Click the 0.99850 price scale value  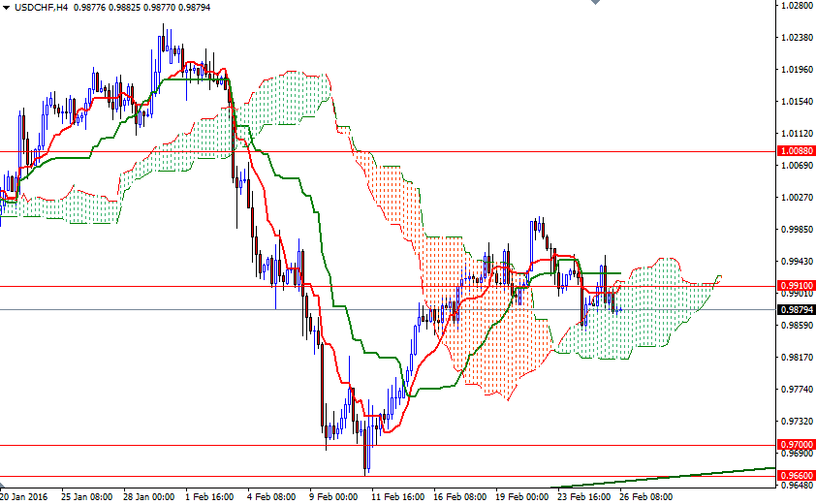(x=797, y=229)
